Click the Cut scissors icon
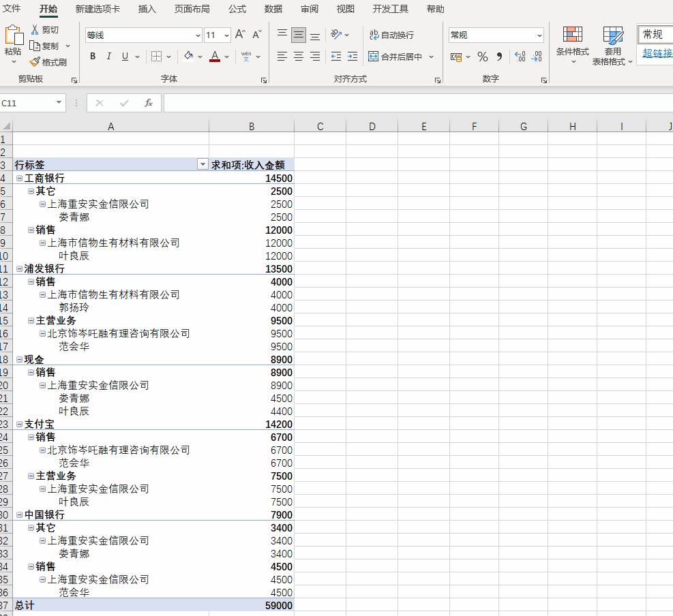 point(35,29)
